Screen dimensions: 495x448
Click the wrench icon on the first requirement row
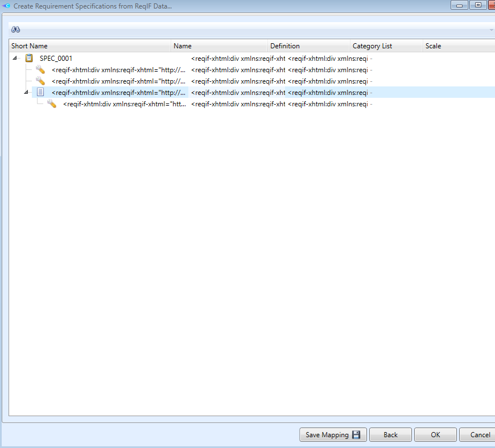pyautogui.click(x=40, y=69)
